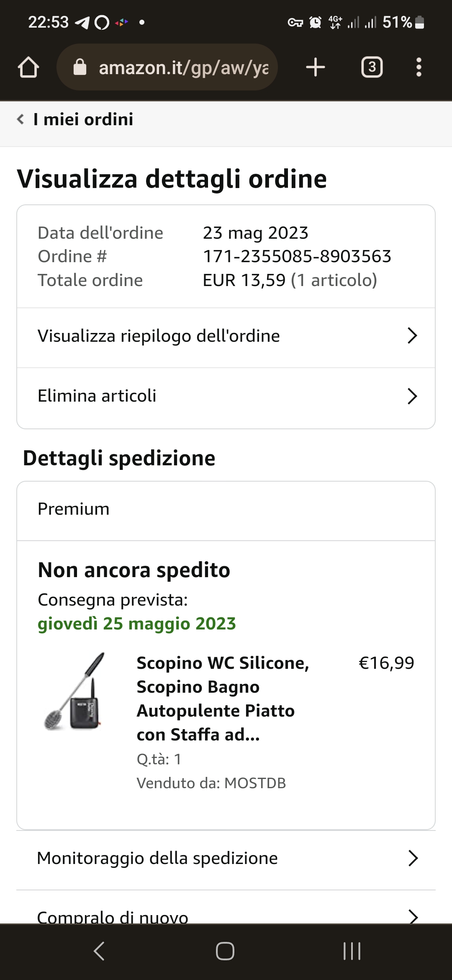
Task: Tap the back arrow beside I miei ordini
Action: tap(21, 119)
